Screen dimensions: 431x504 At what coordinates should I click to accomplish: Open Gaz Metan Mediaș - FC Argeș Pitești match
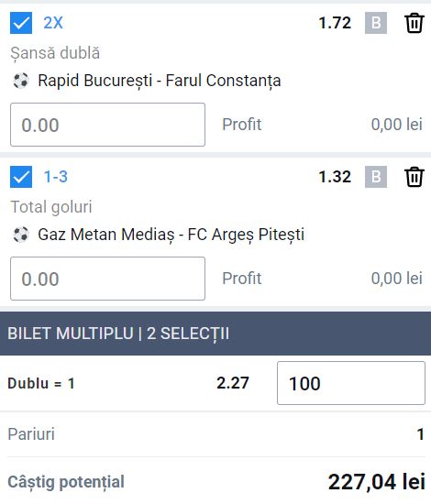(x=171, y=235)
